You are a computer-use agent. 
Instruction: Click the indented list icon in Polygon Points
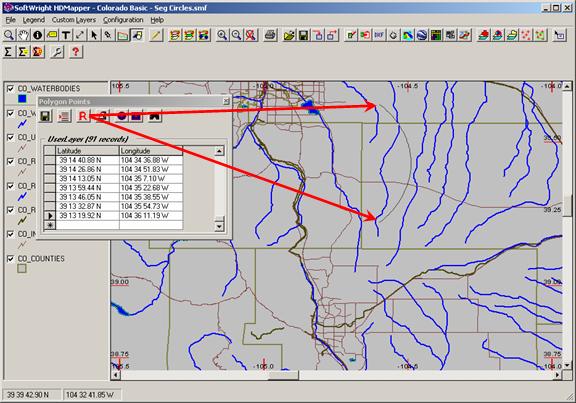click(x=64, y=116)
